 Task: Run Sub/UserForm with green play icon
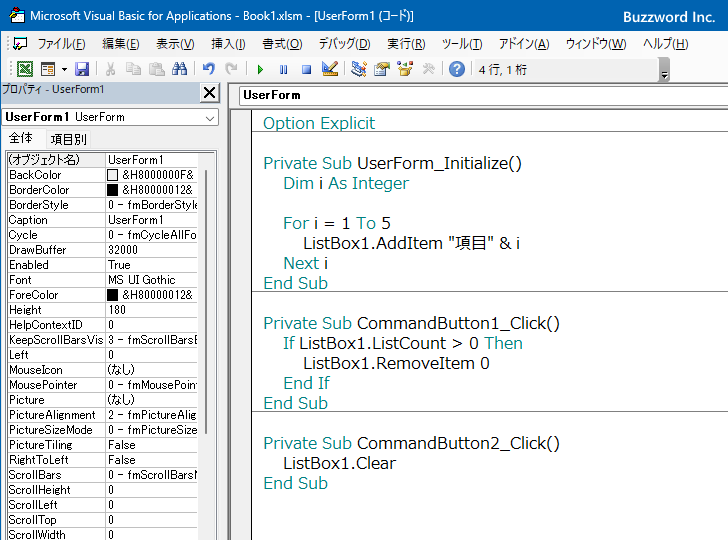tap(260, 70)
